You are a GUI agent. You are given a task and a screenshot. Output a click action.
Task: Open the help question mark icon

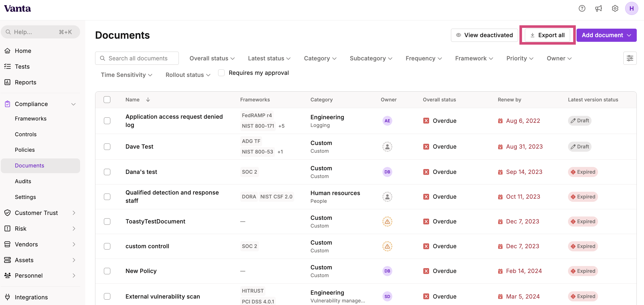tap(582, 9)
